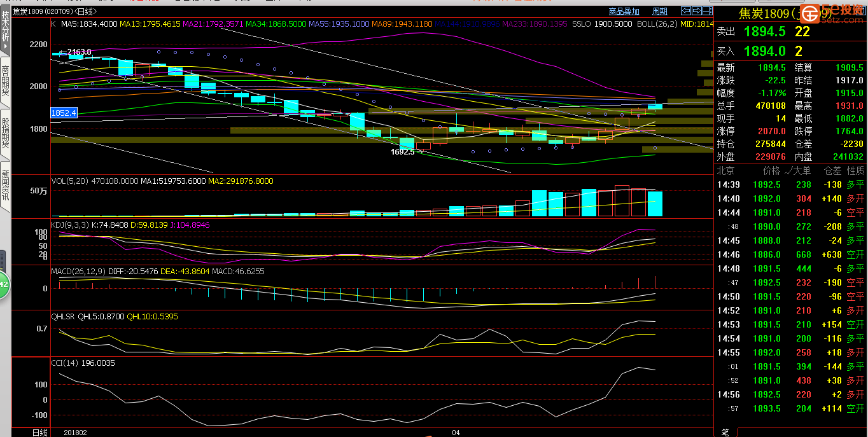The image size is (868, 437).
Task: Click the right arrow chart navigation icon
Action: pos(697,11)
